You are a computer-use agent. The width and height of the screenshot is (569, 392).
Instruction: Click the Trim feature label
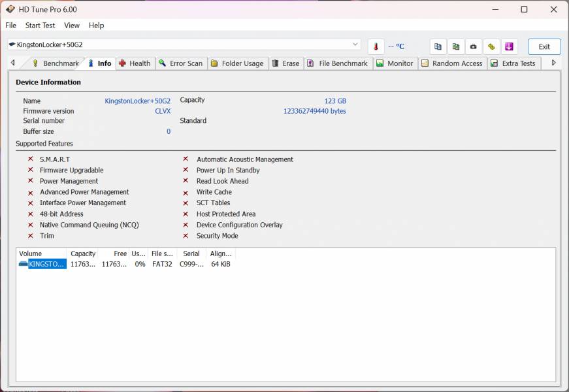click(47, 236)
